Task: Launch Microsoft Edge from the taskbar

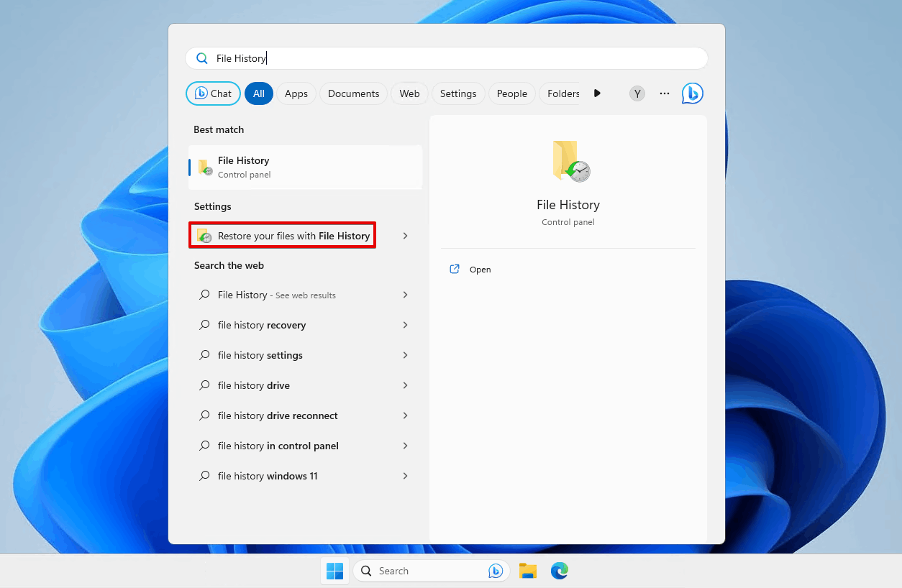Action: [560, 571]
